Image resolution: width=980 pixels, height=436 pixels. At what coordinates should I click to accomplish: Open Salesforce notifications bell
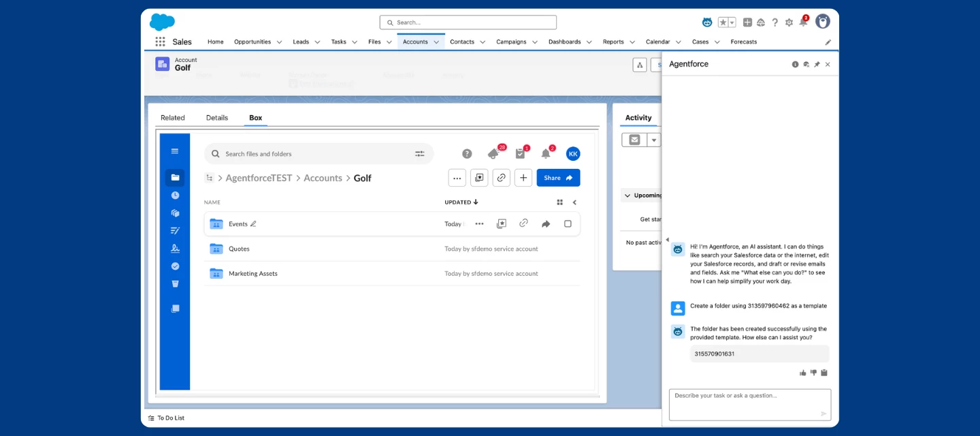803,22
